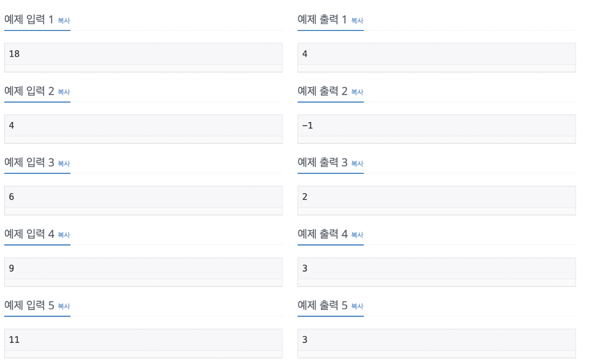This screenshot has height=364, width=590.
Task: Copy example output 4 via 복사 link
Action: 357,235
